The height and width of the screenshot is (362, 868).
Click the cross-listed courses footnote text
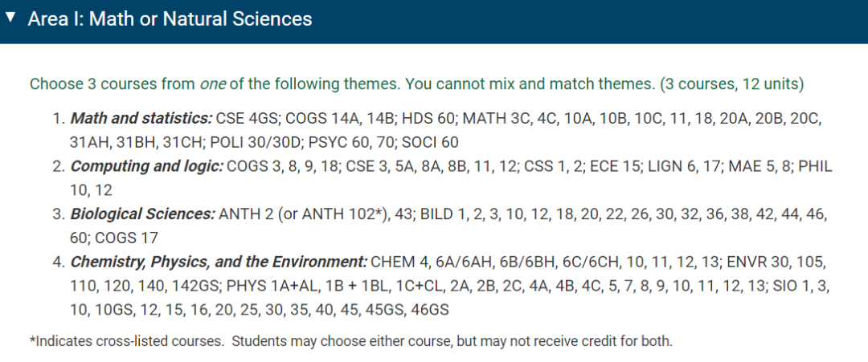click(x=351, y=341)
